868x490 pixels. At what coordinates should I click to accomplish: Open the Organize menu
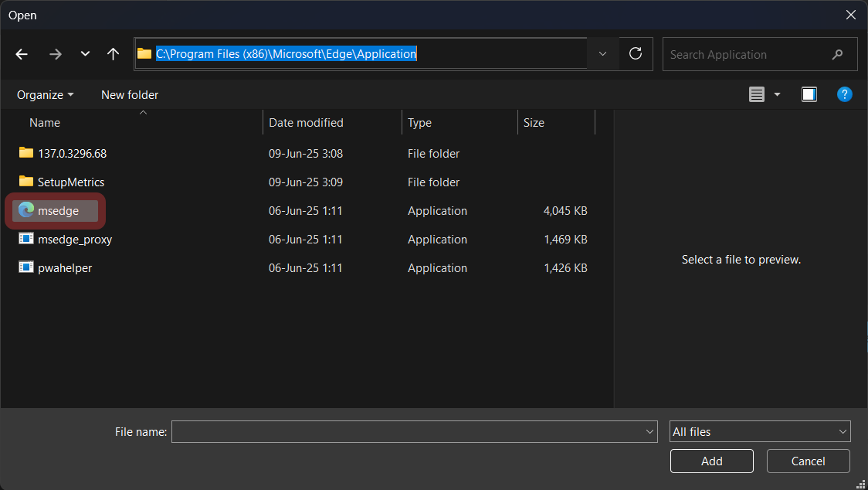click(46, 95)
